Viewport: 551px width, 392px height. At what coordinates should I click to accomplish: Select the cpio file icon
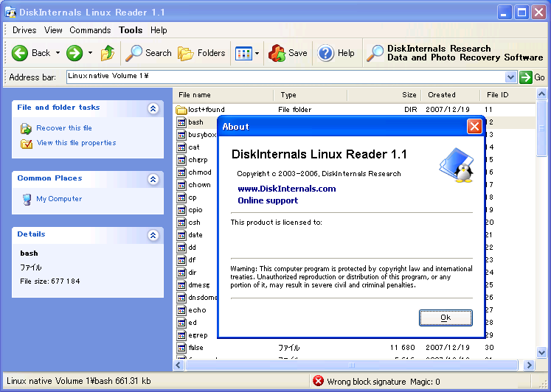[181, 210]
